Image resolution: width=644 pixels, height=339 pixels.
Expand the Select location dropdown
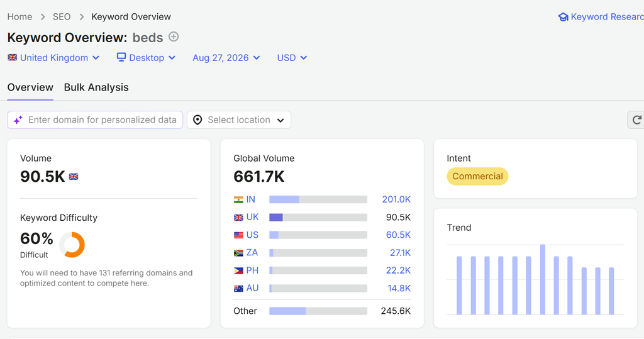click(239, 120)
